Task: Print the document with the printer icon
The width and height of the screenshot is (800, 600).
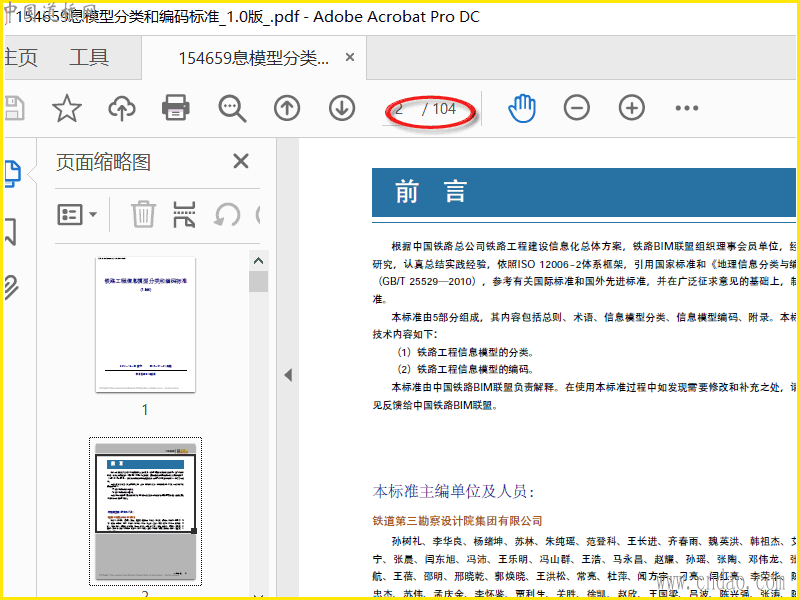Action: click(x=176, y=108)
